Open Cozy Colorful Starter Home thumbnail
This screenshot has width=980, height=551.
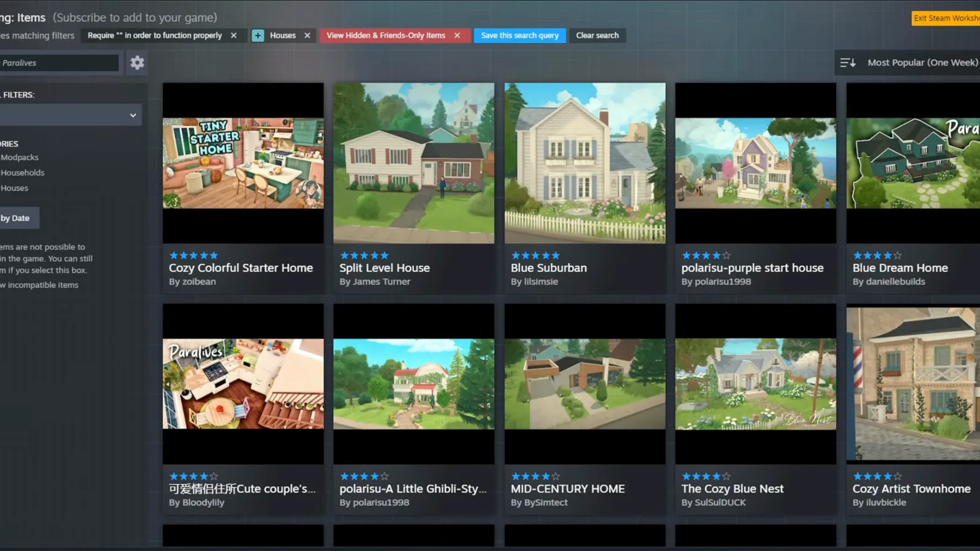point(243,163)
